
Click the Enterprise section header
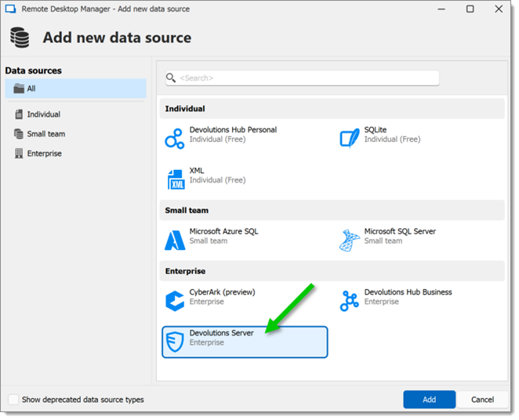[x=332, y=271]
